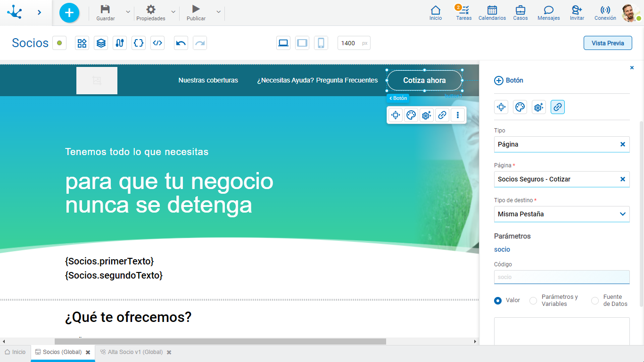The image size is (644, 362).
Task: Switch to tablet view
Action: 302,43
